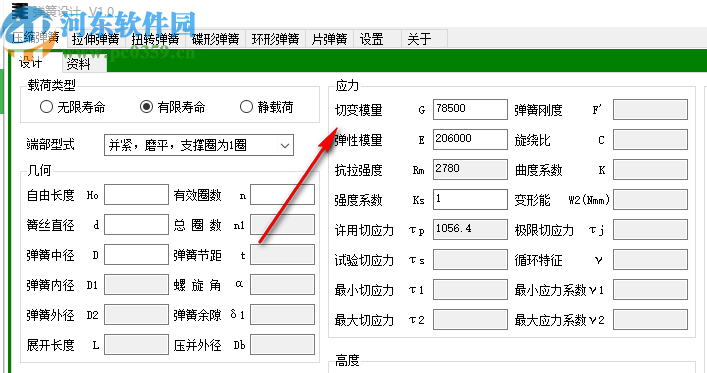
Task: Click the 试验切应力 τs field
Action: 470,260
